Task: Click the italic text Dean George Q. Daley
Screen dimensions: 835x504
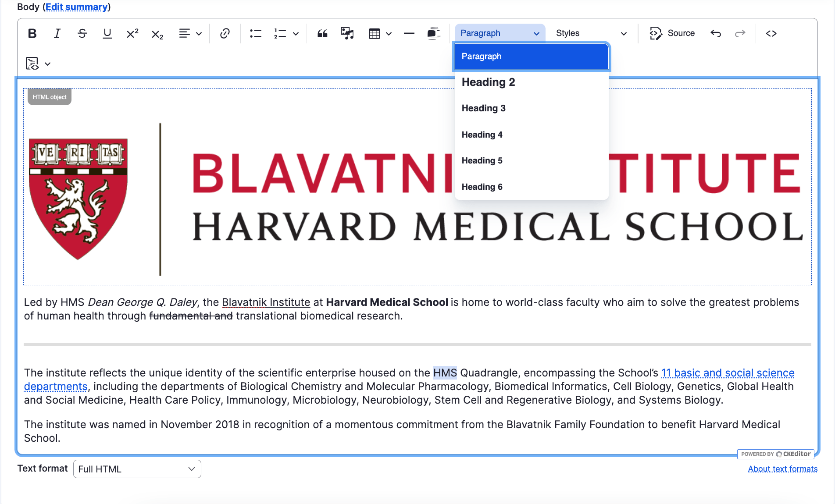Action: point(143,302)
